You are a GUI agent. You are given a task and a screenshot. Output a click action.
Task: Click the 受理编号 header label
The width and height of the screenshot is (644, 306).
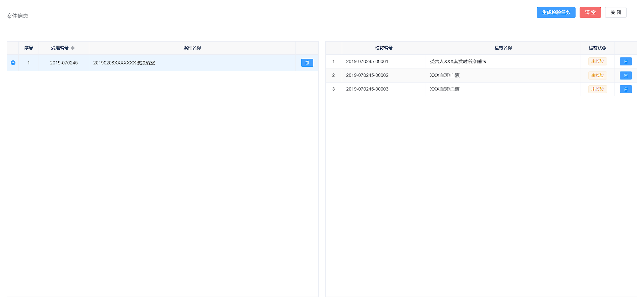pos(60,48)
